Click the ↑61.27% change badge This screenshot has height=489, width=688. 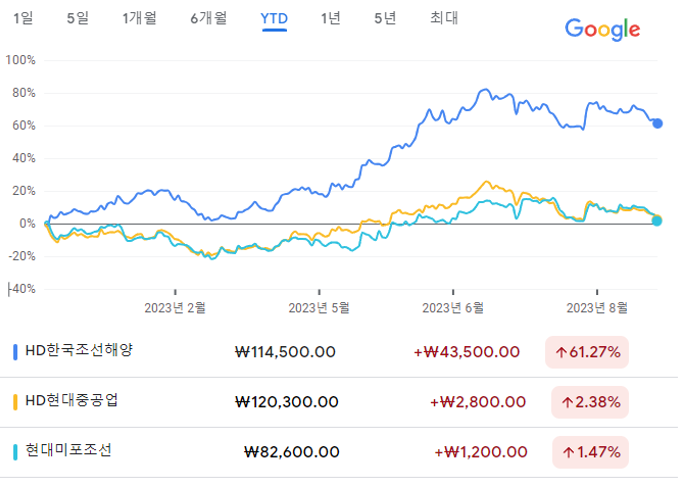(587, 352)
